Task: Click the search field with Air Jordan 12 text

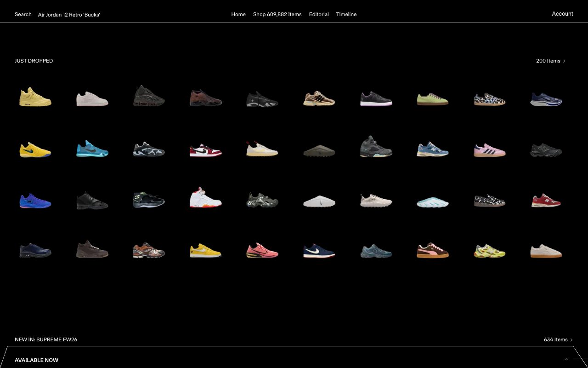Action: pyautogui.click(x=69, y=15)
